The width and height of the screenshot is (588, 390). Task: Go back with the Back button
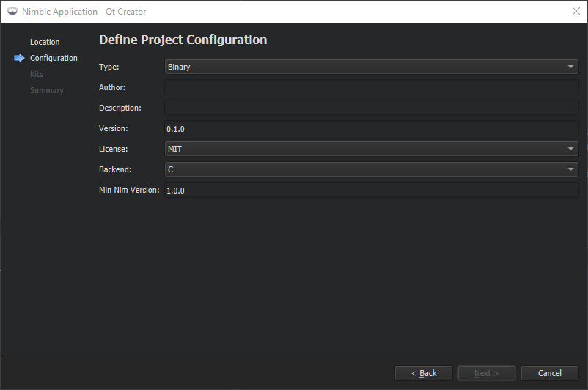click(424, 373)
